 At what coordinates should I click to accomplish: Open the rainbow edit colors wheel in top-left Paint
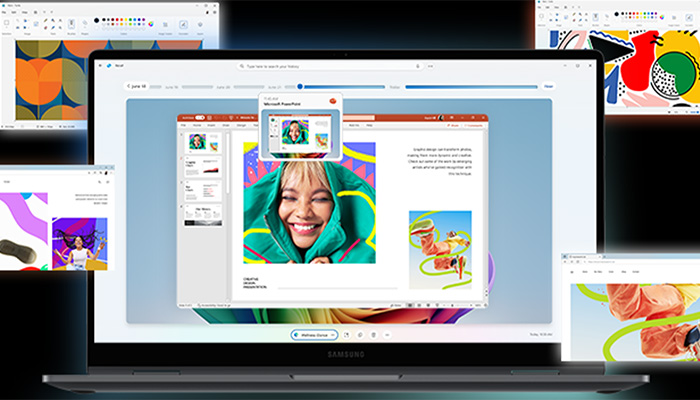point(151,24)
